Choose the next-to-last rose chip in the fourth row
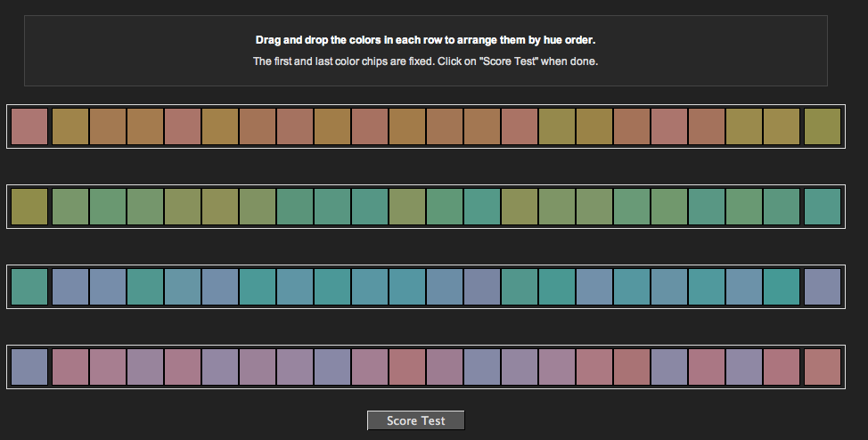This screenshot has width=868, height=440. coord(781,367)
